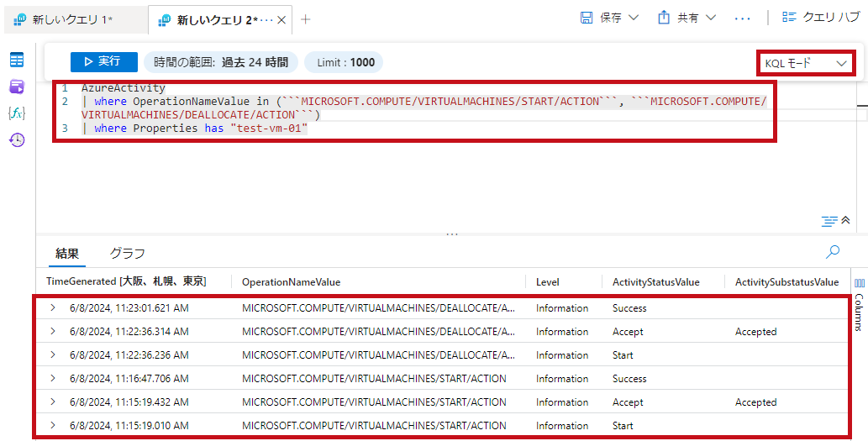Screen dimensions: 868x441
Task: Open the KQL モード dropdown
Action: (x=807, y=63)
